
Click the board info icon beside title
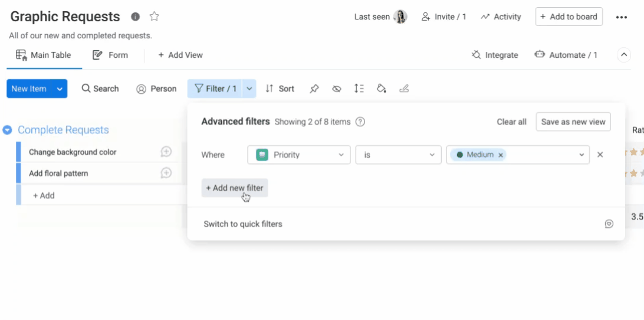pyautogui.click(x=135, y=17)
